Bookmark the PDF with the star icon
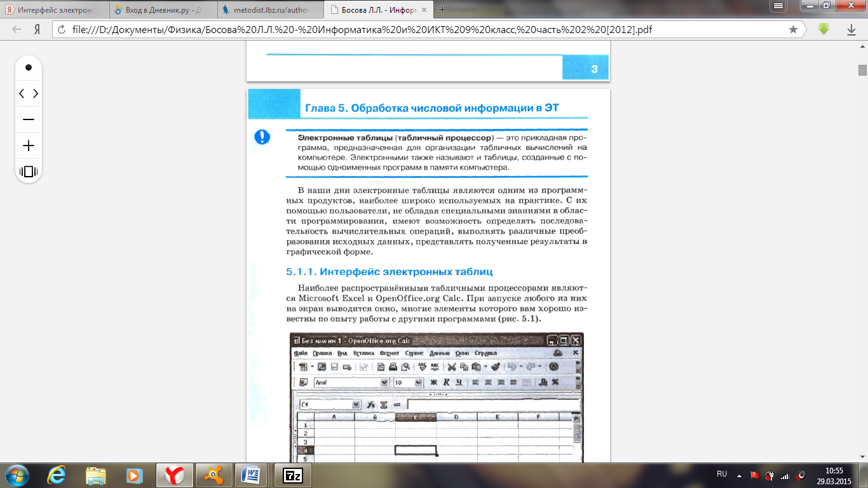This screenshot has height=488, width=868. tap(793, 30)
